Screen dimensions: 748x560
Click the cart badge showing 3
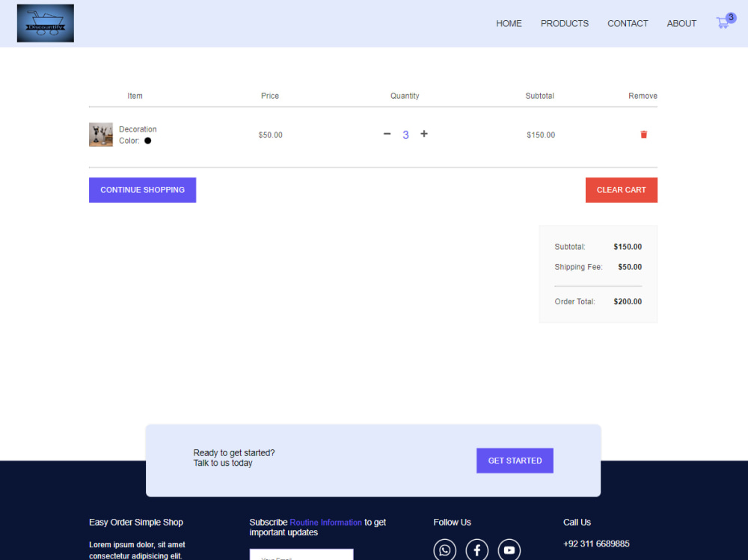[731, 17]
